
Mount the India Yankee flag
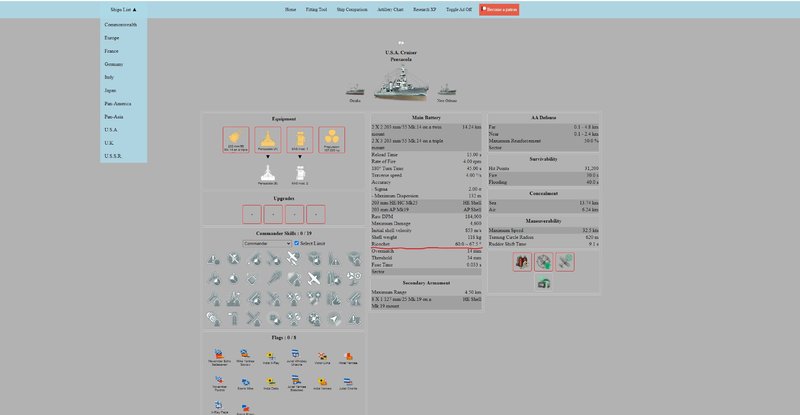pyautogui.click(x=322, y=383)
